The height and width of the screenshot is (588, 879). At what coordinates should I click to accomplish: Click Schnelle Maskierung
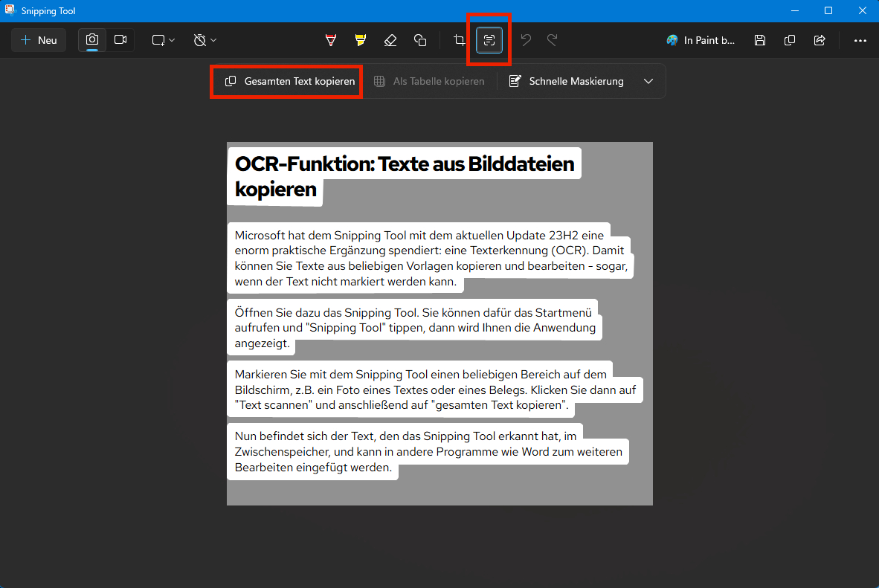[x=567, y=81]
